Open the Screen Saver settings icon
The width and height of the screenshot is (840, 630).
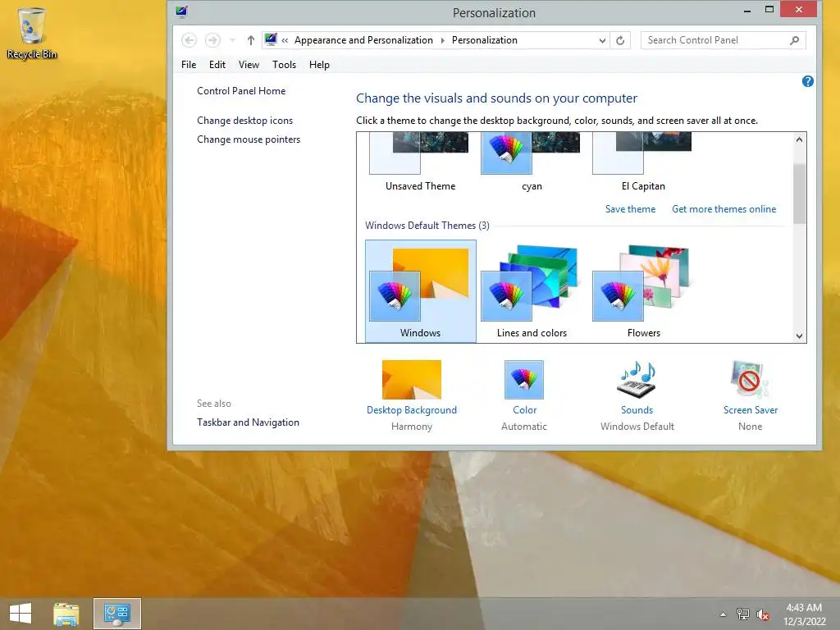click(750, 379)
